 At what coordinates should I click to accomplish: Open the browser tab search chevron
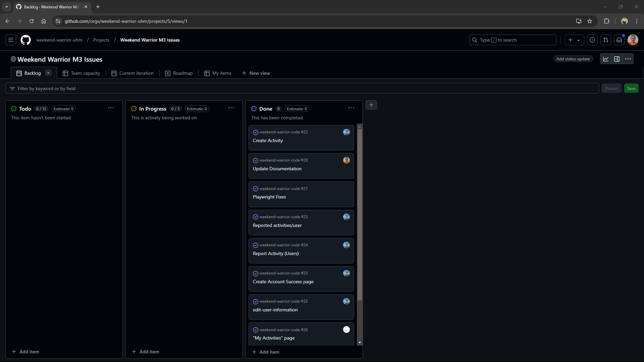6,7
